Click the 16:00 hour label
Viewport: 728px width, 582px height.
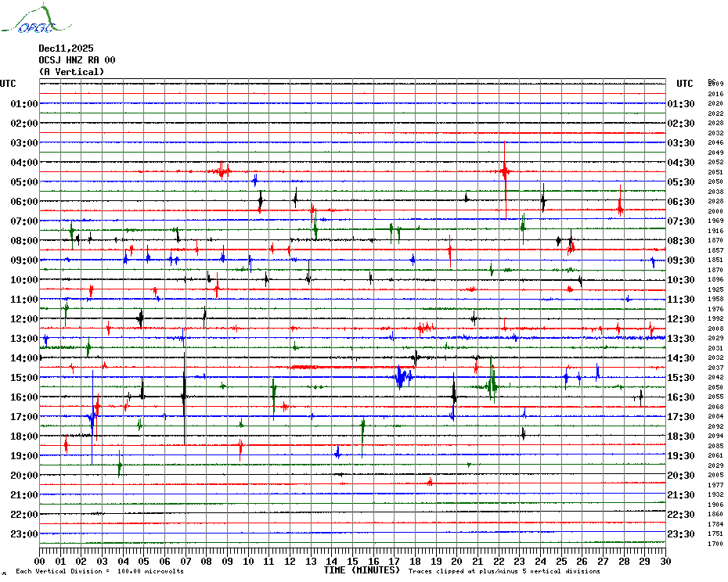coord(24,397)
